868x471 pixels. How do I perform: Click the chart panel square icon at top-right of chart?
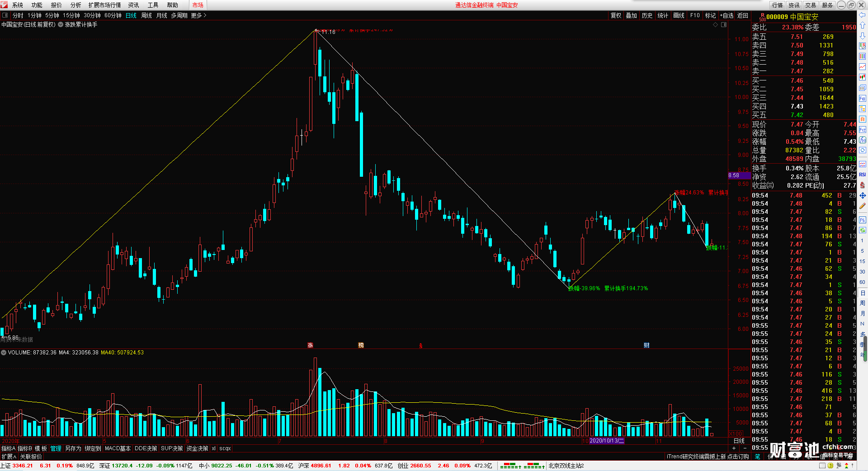coord(724,25)
